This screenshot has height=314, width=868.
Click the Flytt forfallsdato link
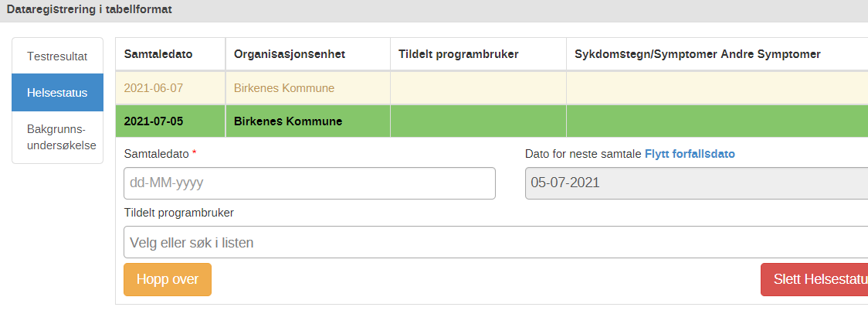tap(690, 154)
